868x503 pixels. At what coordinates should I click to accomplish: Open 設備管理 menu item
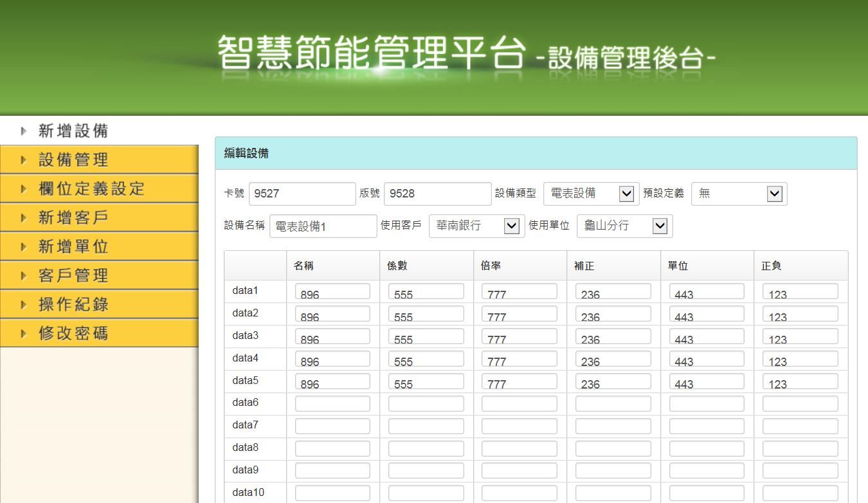coord(99,160)
